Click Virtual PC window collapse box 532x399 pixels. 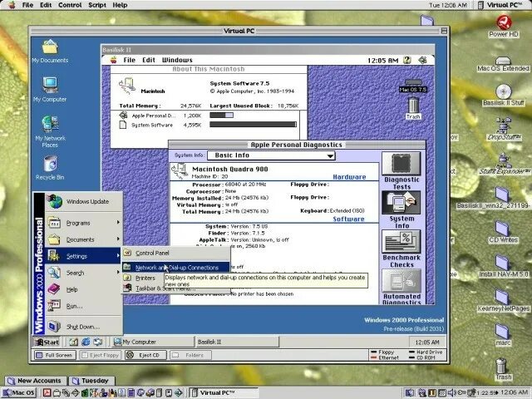pos(443,31)
